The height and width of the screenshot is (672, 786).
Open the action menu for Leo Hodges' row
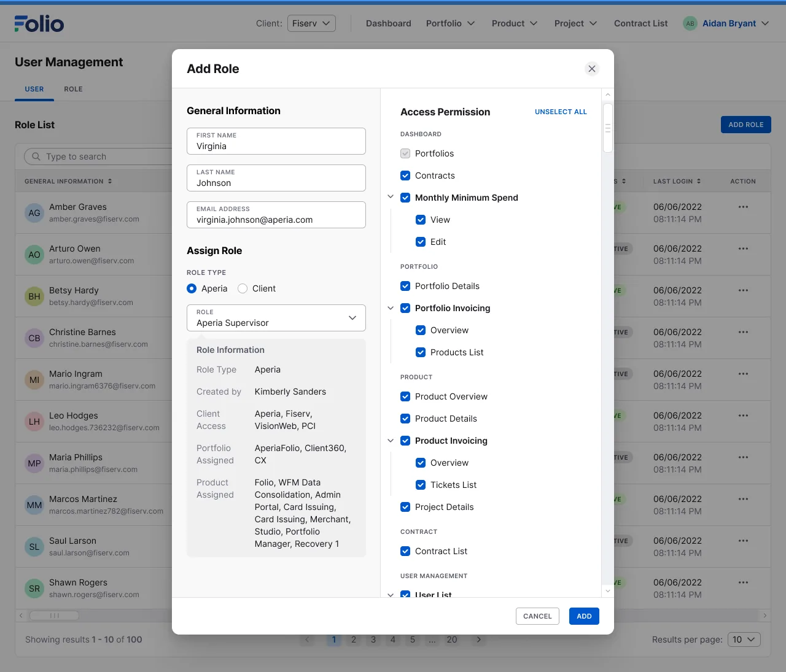click(743, 415)
